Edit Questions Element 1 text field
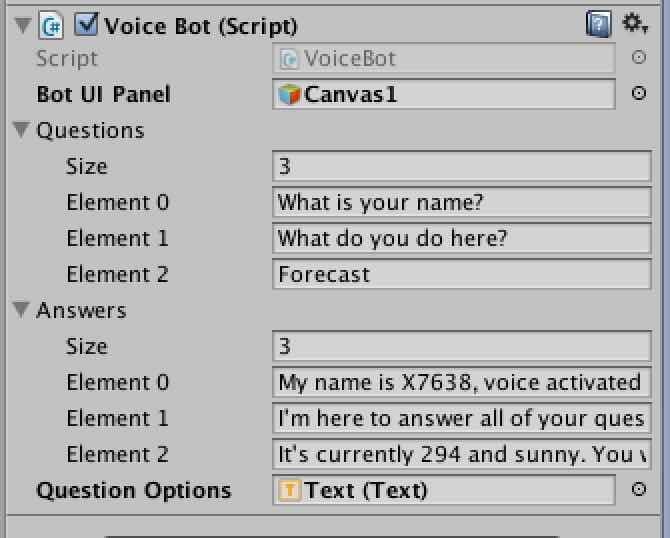Image resolution: width=670 pixels, height=538 pixels. click(461, 238)
